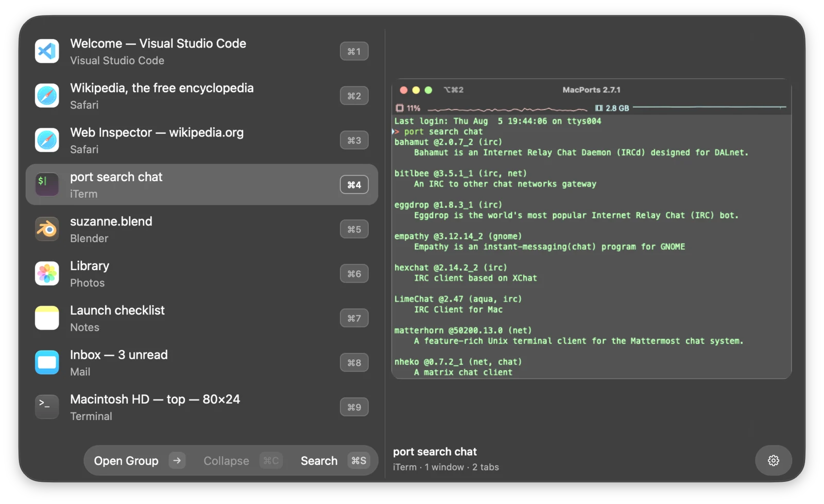Image resolution: width=824 pixels, height=504 pixels.
Task: Select Web Inspector — wikipedia.org window
Action: click(202, 140)
